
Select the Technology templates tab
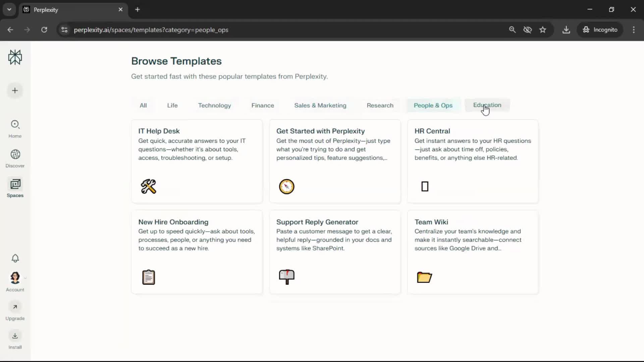click(214, 105)
